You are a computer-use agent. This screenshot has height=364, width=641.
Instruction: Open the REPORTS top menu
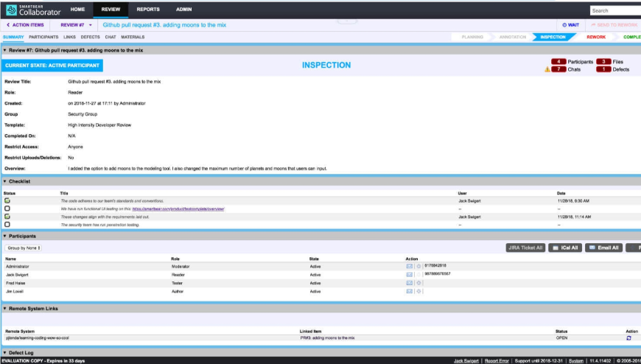pyautogui.click(x=147, y=10)
